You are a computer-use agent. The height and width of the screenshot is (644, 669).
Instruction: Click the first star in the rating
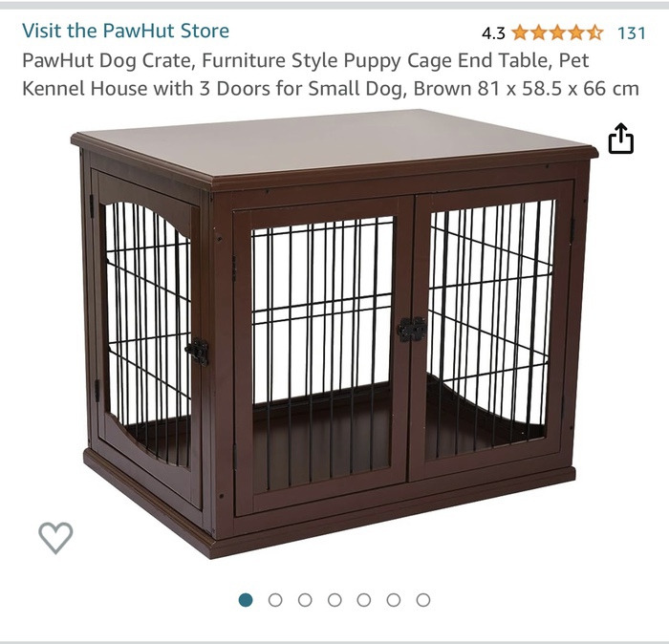[x=520, y=32]
